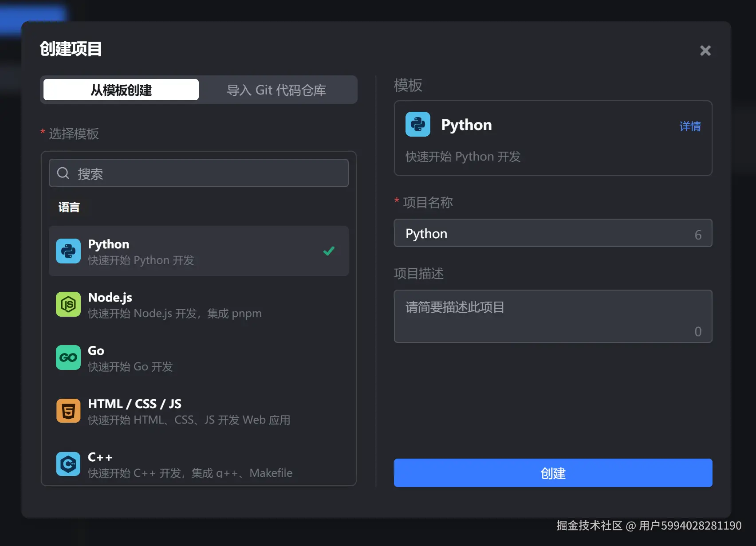Switch to 导入 Git 代码仓库 tab
Screen dimensions: 756x546
[276, 90]
